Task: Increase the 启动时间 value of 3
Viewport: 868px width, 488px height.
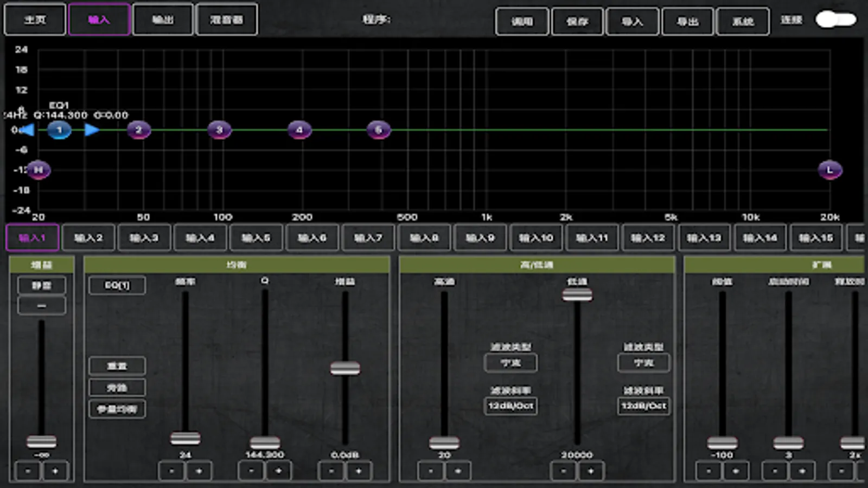Action: pyautogui.click(x=802, y=471)
